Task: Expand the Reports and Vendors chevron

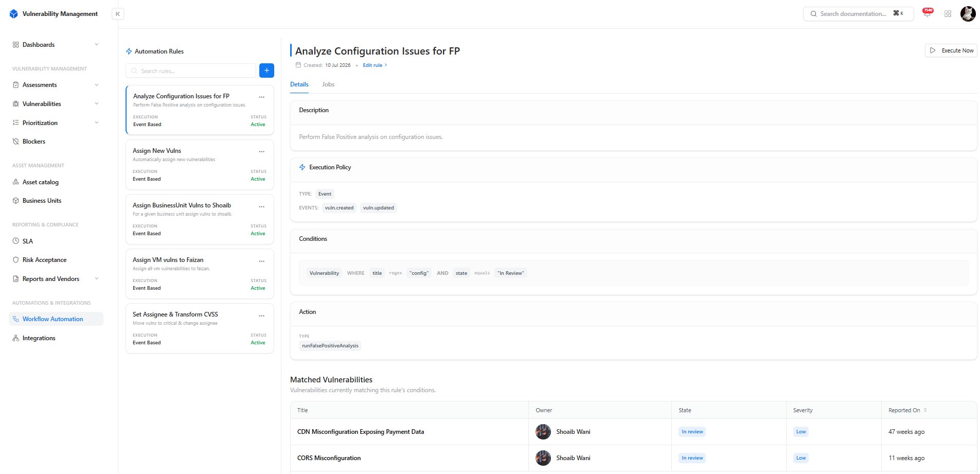Action: click(x=97, y=279)
